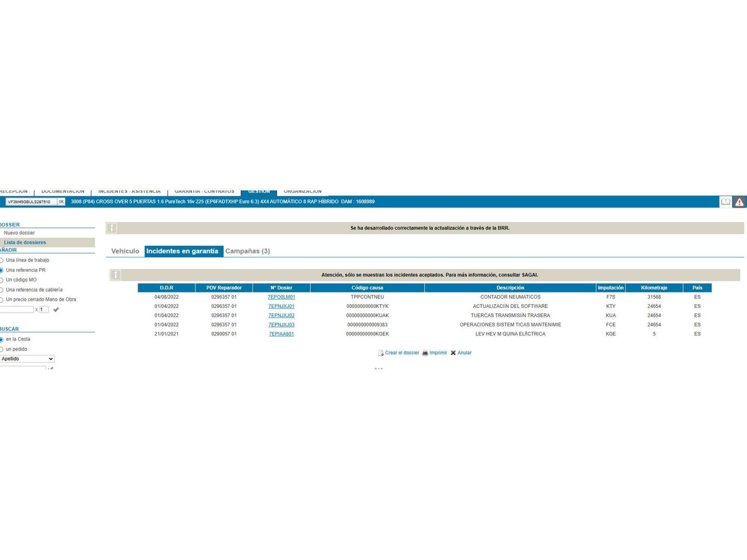Open the book documentation icon
The image size is (747, 560).
pos(725,202)
